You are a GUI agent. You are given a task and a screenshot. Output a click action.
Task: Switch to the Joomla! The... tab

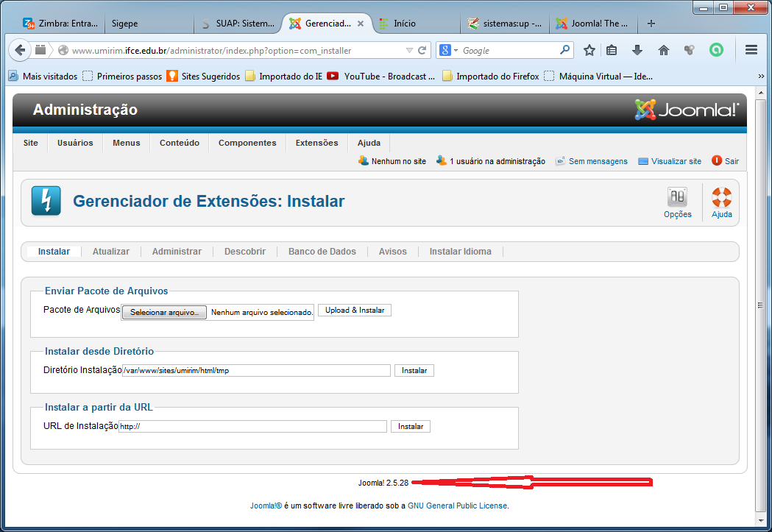pyautogui.click(x=593, y=24)
